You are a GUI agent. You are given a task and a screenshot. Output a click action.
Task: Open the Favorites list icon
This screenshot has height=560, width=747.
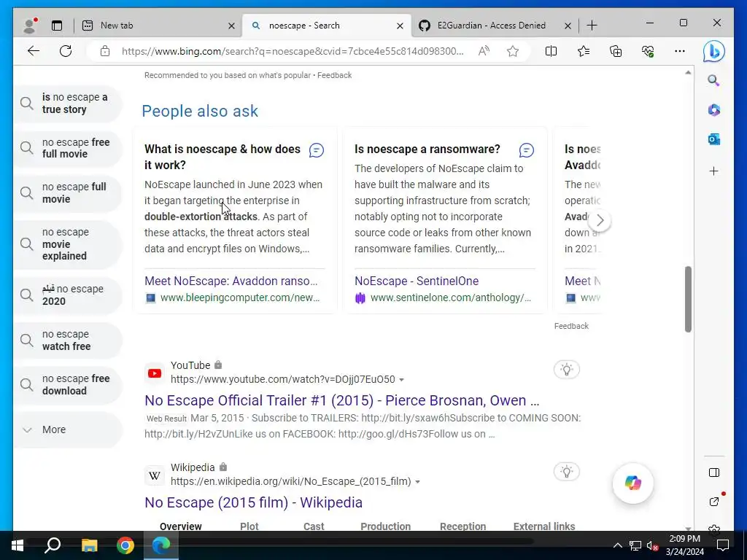click(583, 51)
